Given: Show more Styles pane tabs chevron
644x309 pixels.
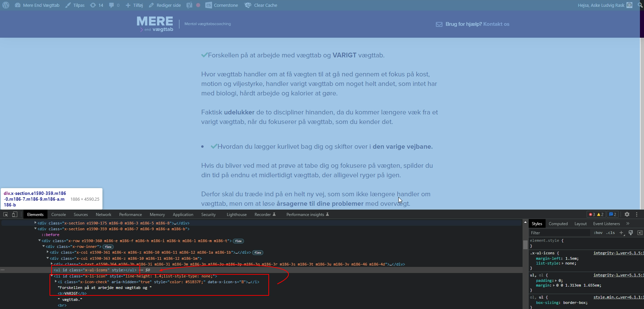Looking at the screenshot, I should tap(628, 223).
